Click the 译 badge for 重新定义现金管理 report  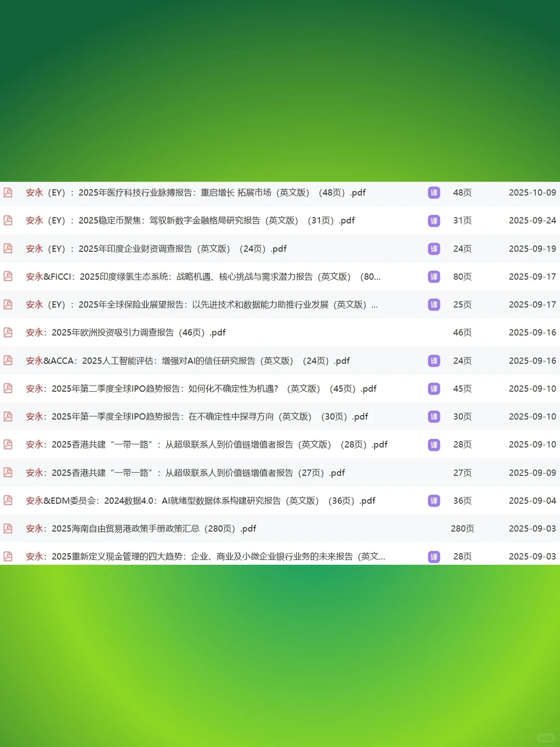(x=434, y=557)
